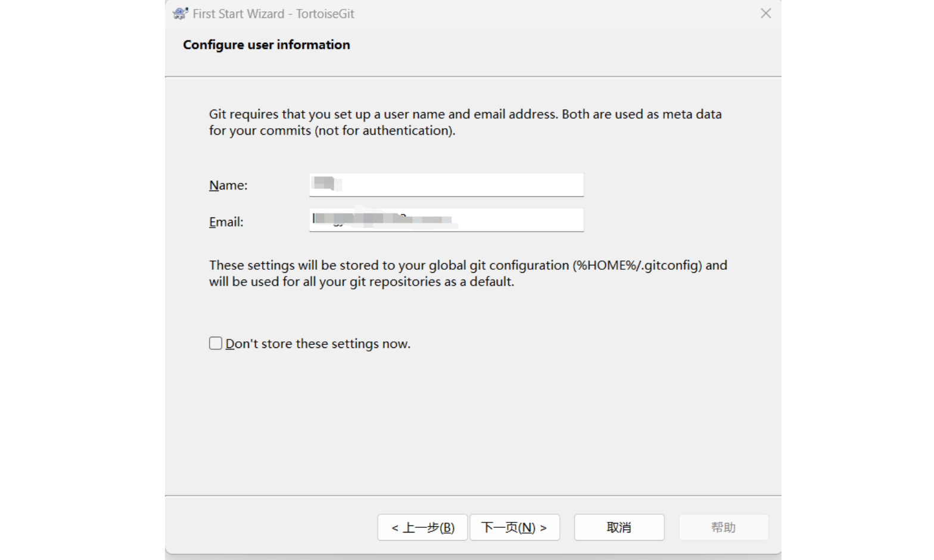The height and width of the screenshot is (560, 934).
Task: Enable Don't store these settings now
Action: [x=216, y=343]
